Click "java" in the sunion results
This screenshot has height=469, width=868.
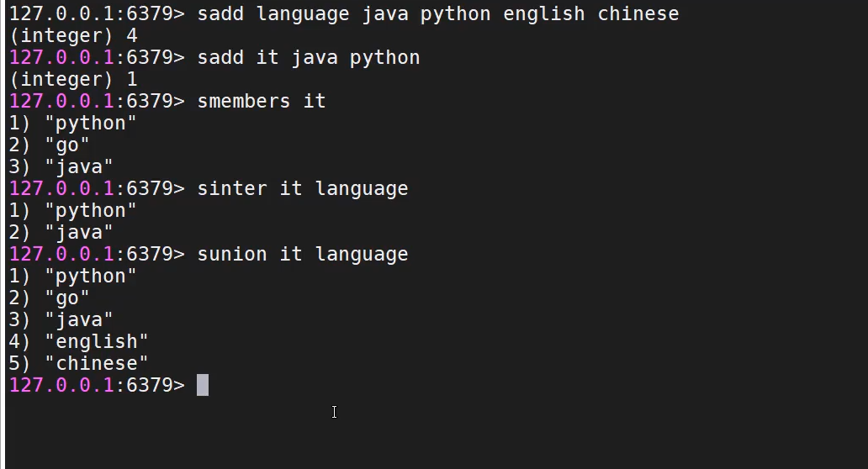(79, 319)
